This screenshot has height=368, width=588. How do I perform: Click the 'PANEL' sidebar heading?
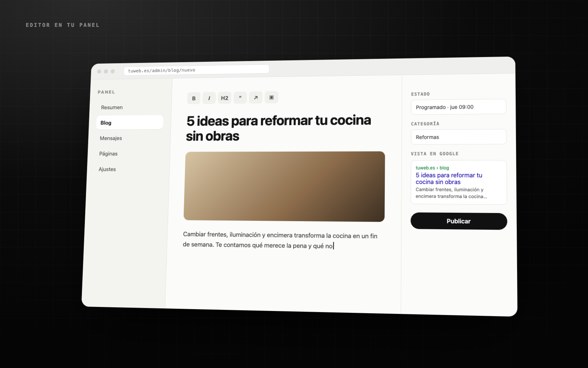pyautogui.click(x=106, y=92)
